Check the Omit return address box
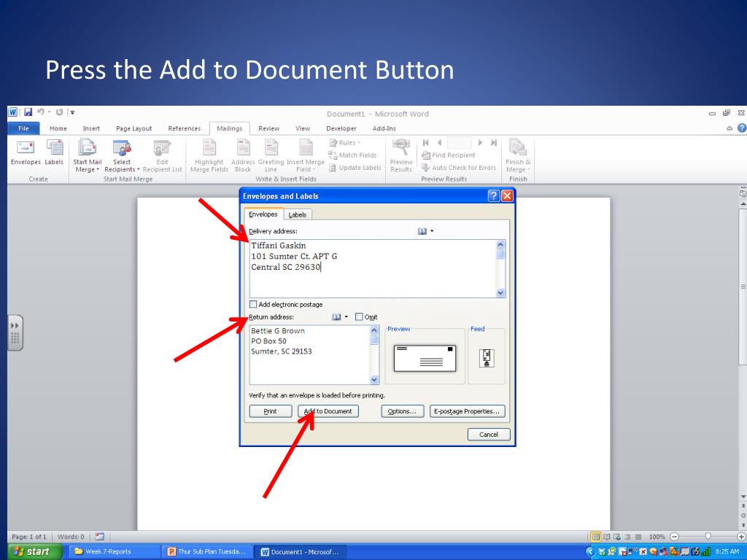The image size is (747, 560). [359, 316]
